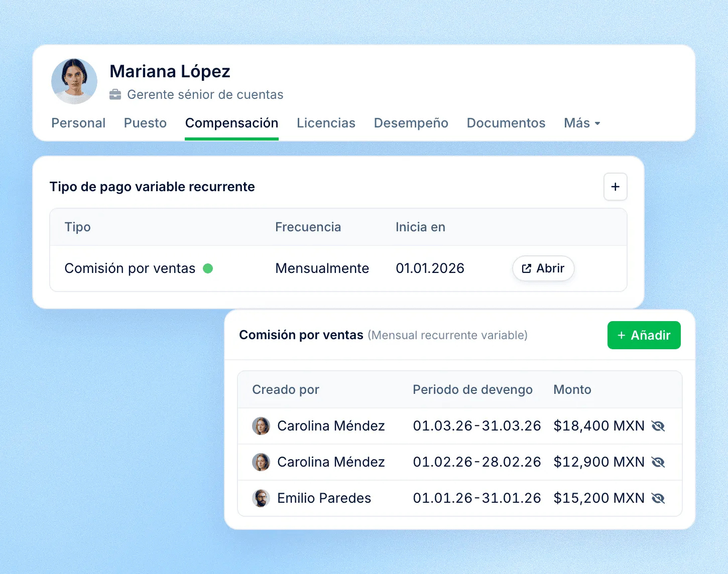Open the Puesto tab

(x=145, y=123)
